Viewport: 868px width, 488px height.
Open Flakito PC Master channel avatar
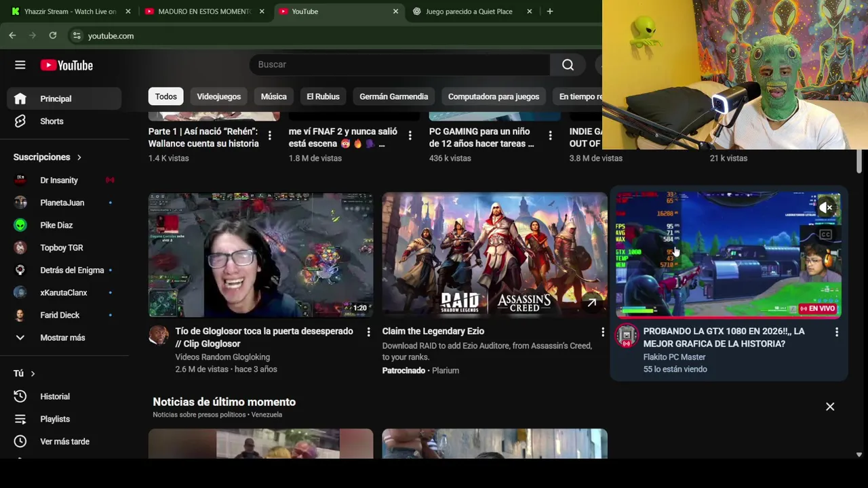click(627, 335)
